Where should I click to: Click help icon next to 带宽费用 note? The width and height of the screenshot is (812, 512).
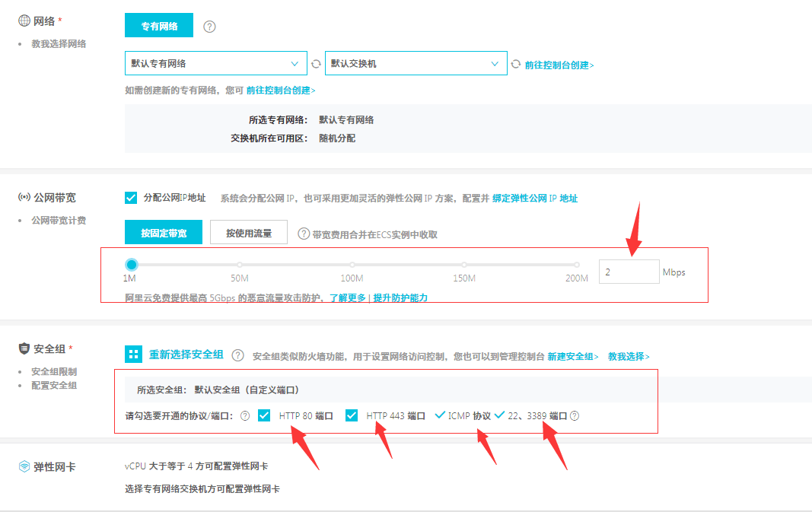[303, 234]
